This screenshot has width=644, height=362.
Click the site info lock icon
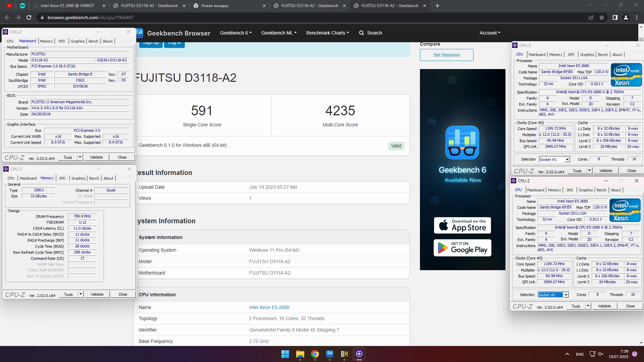tap(42, 17)
